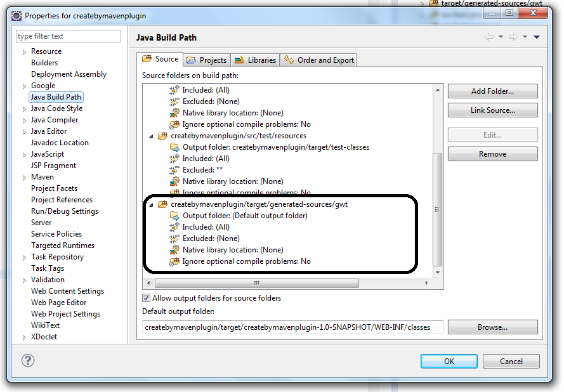The height and width of the screenshot is (392, 564).
Task: Click the Libraries tab books icon
Action: coord(239,60)
